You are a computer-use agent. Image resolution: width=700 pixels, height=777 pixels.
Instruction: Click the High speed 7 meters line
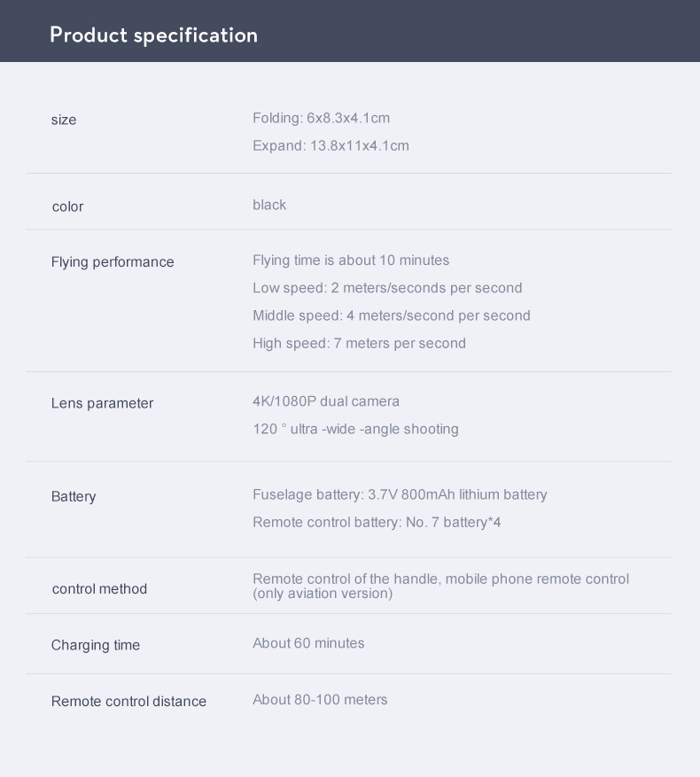359,343
